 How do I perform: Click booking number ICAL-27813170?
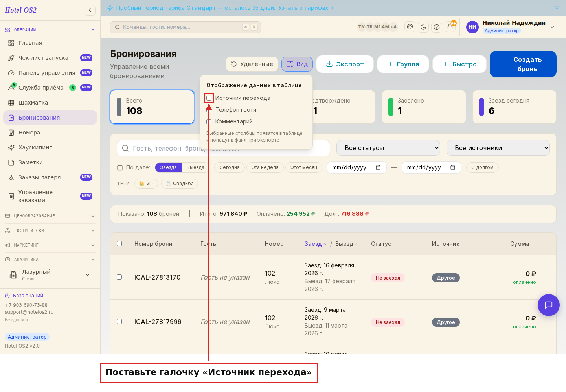158,277
